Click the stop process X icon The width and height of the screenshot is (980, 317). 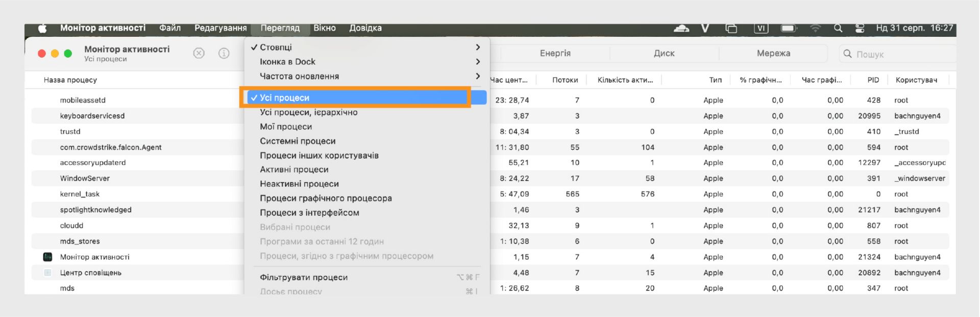(x=199, y=53)
